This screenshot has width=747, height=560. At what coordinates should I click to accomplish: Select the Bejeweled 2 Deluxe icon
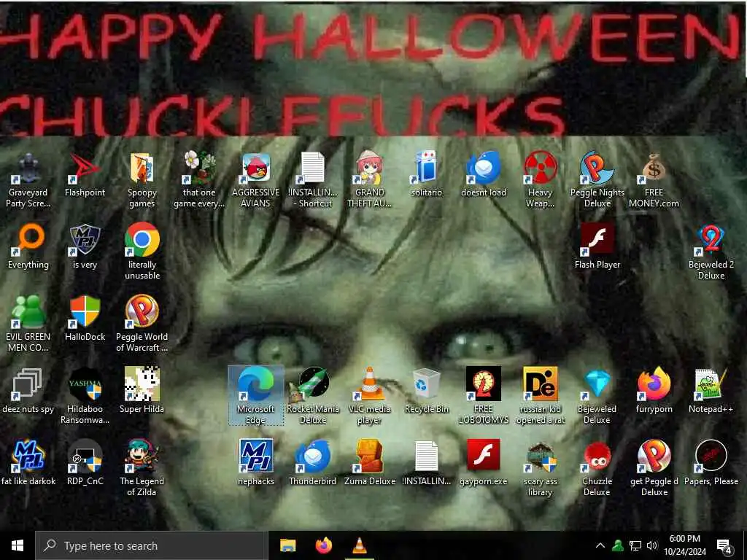click(x=711, y=252)
